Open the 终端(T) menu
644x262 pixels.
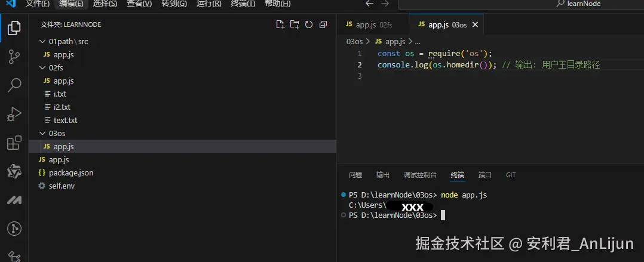(243, 4)
